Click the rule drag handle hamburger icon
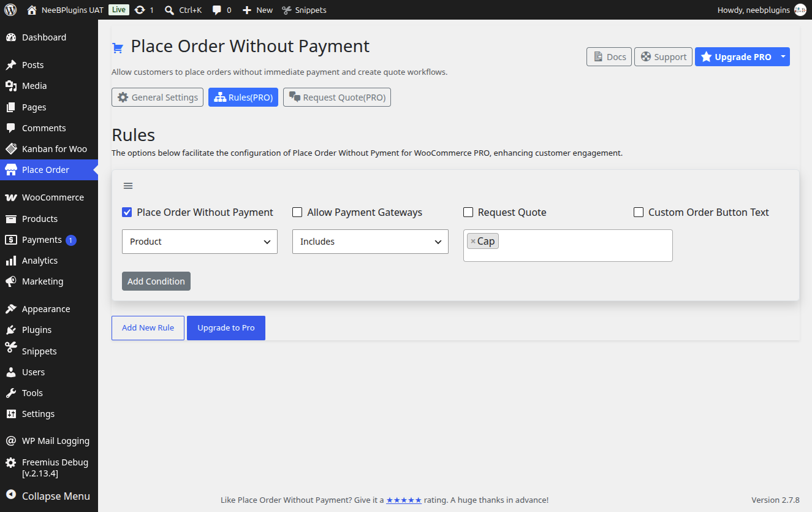Screen dimensions: 812x512 tap(128, 186)
